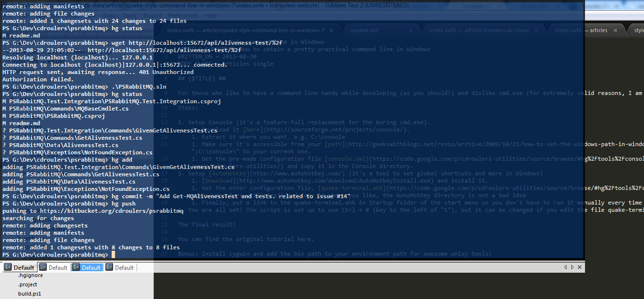644x299 pixels.
Task: Select the second Default console tab
Action: pyautogui.click(x=58, y=267)
